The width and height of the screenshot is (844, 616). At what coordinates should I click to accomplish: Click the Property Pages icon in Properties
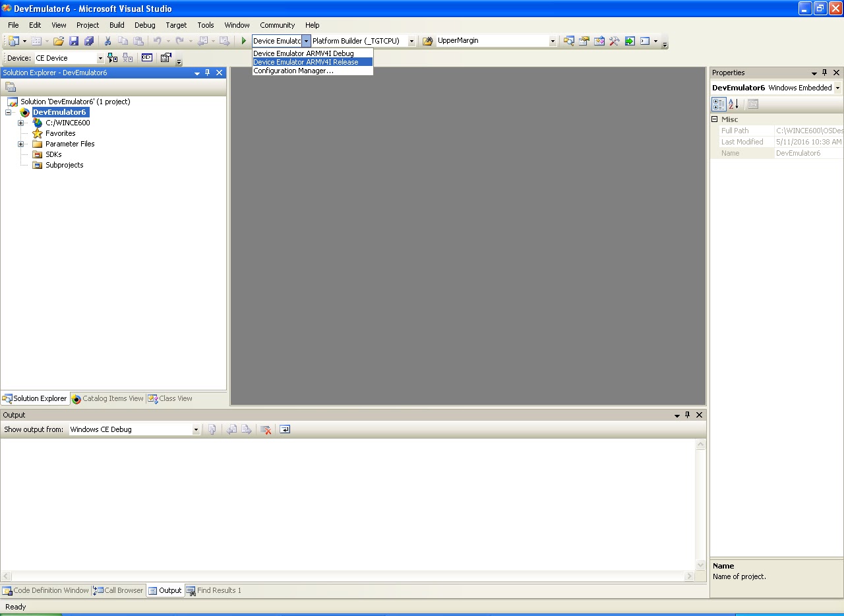pyautogui.click(x=753, y=104)
